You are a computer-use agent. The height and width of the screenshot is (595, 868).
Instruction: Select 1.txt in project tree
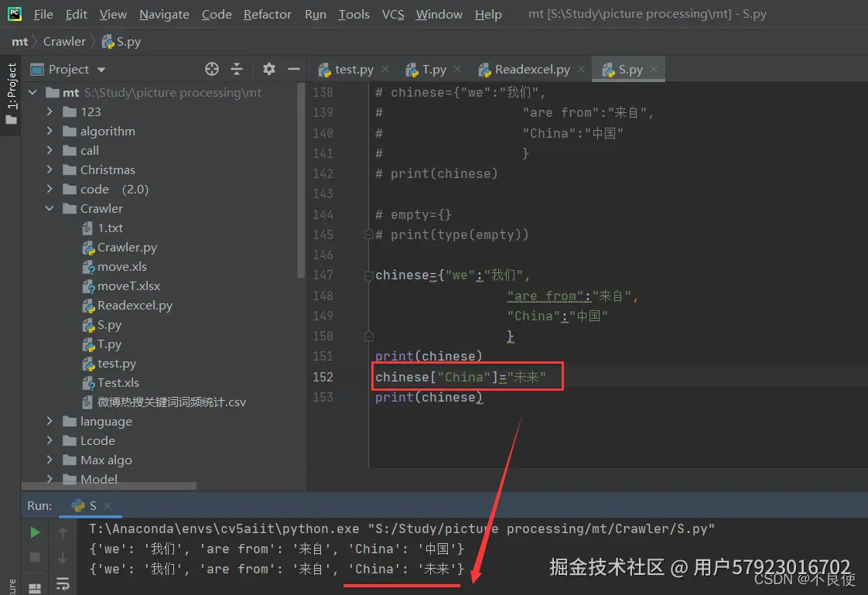[102, 228]
